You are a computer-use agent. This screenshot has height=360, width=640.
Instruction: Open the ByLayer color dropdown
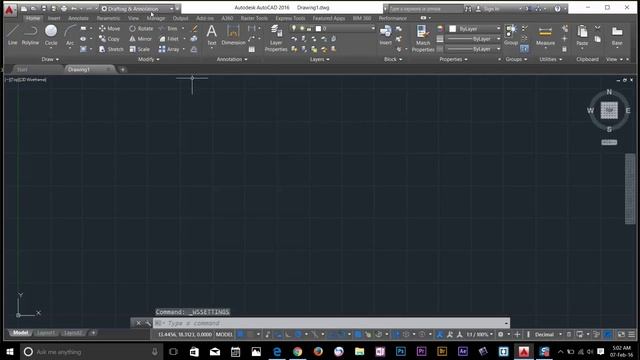(475, 29)
